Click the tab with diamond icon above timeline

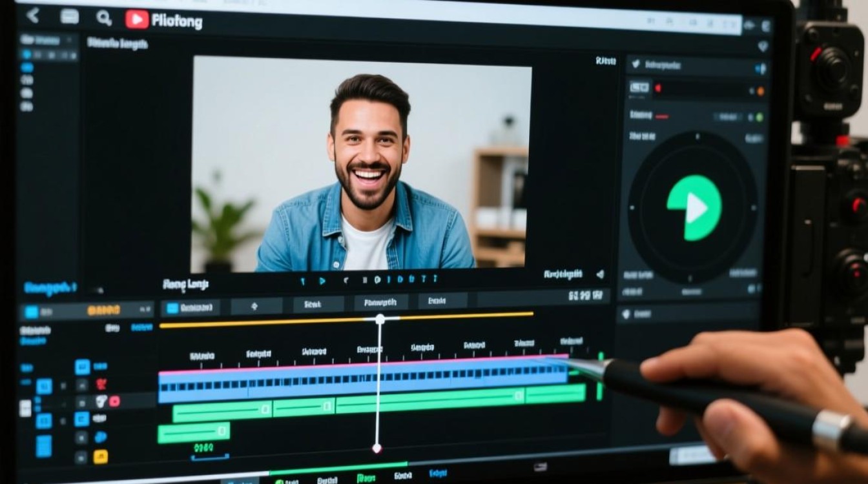(x=256, y=306)
